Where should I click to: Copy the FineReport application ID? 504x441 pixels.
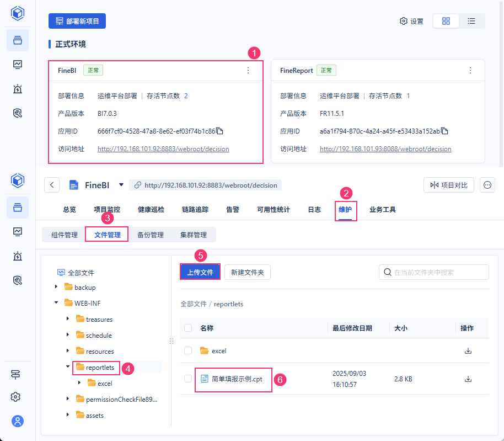pyautogui.click(x=445, y=131)
